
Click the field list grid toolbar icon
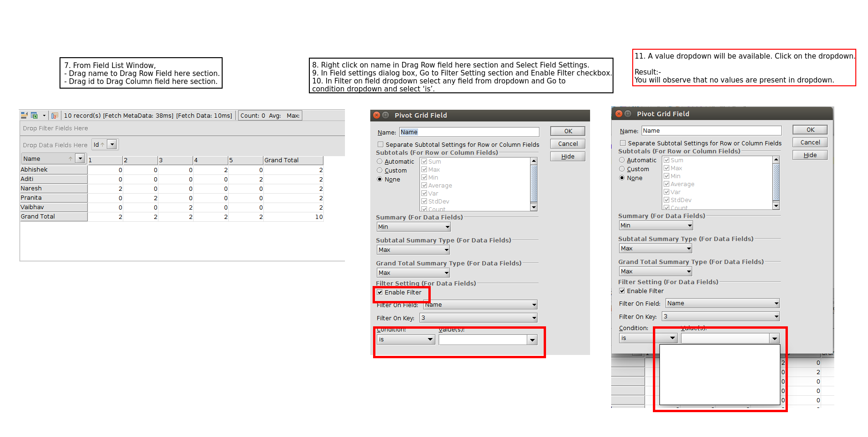(55, 115)
